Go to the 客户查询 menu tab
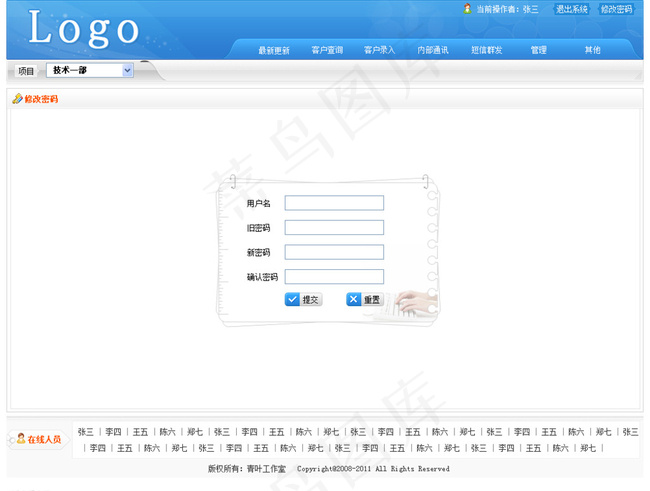This screenshot has width=650, height=491. (x=327, y=50)
